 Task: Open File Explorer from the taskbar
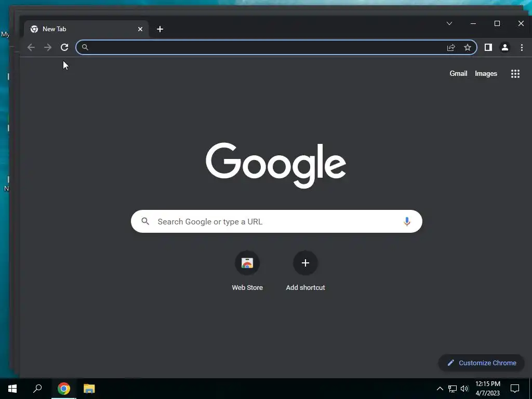click(x=89, y=389)
